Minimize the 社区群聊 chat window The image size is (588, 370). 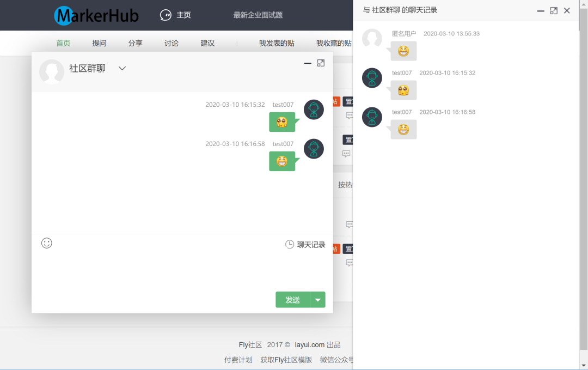point(308,63)
